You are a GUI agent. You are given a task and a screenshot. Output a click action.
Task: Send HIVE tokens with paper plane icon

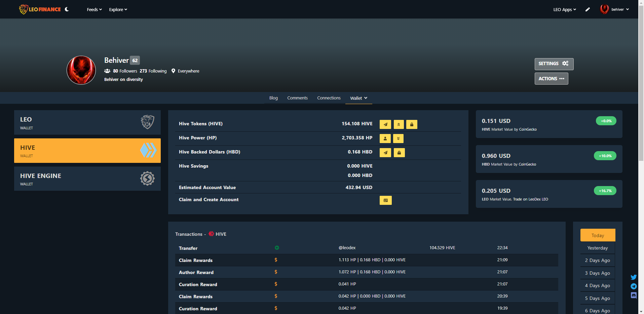click(x=385, y=124)
